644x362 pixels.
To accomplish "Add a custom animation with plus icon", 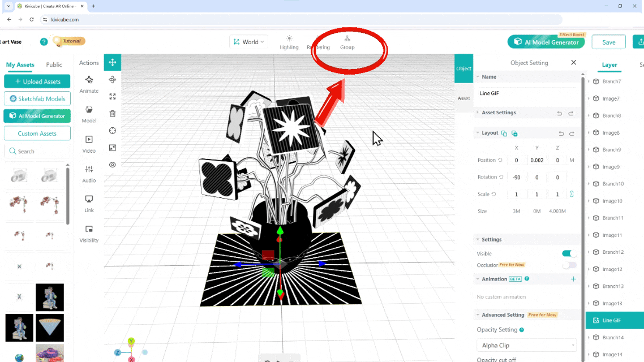I will pyautogui.click(x=573, y=279).
